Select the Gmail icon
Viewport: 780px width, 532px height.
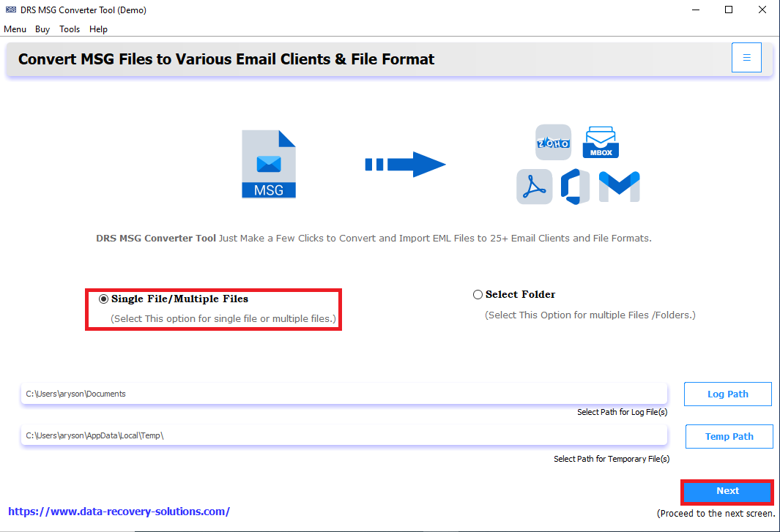point(619,187)
